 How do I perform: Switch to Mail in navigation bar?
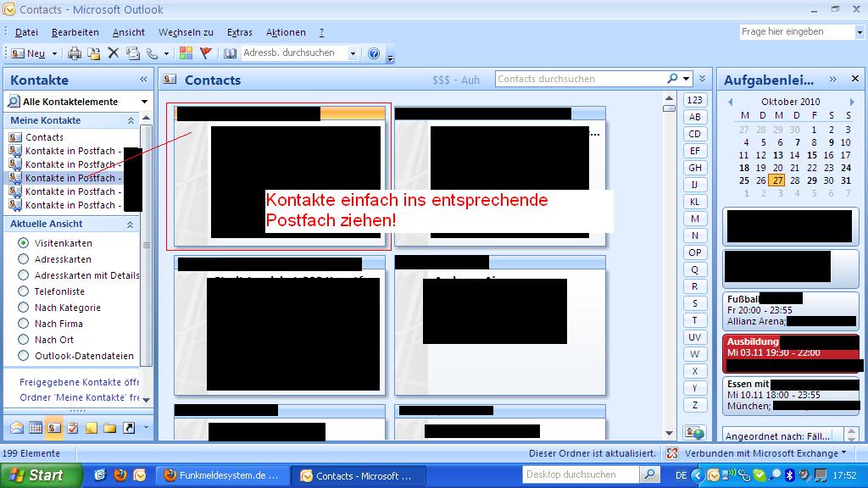click(17, 428)
